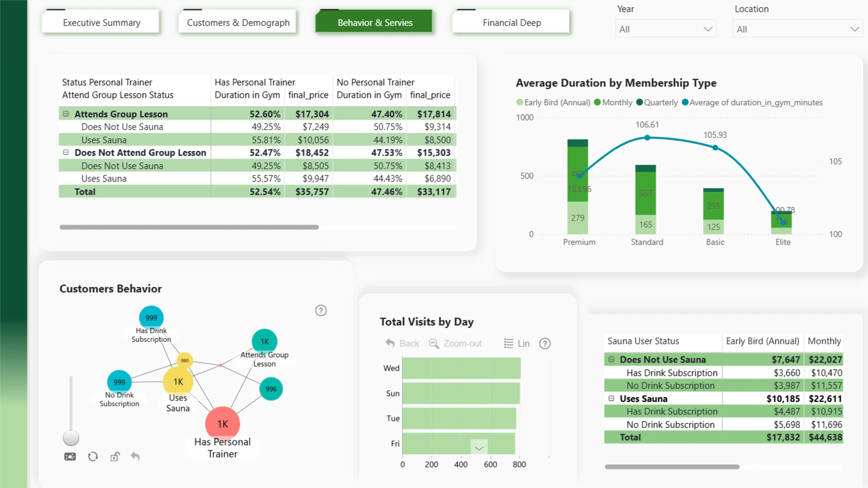This screenshot has width=868, height=488.
Task: Click the Has Personal Trainer red node
Action: point(222,424)
